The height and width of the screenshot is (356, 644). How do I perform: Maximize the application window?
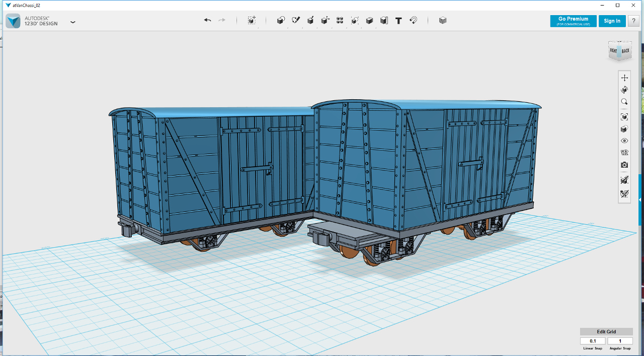[x=618, y=5]
